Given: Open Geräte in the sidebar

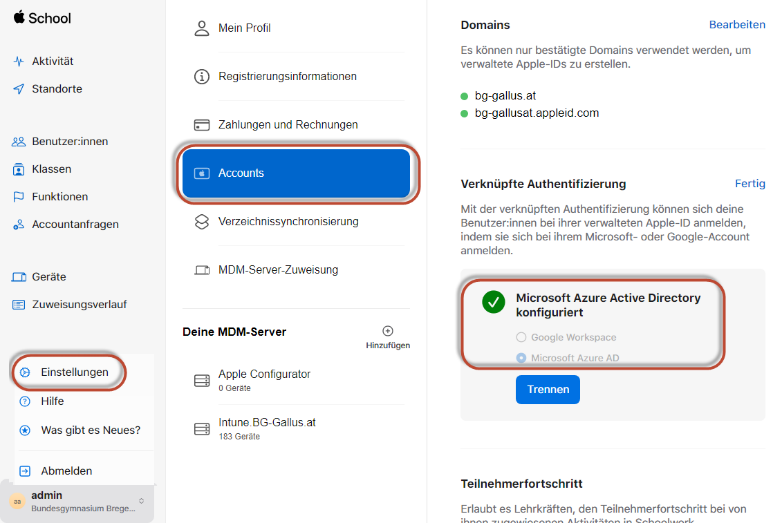Looking at the screenshot, I should click(x=49, y=277).
